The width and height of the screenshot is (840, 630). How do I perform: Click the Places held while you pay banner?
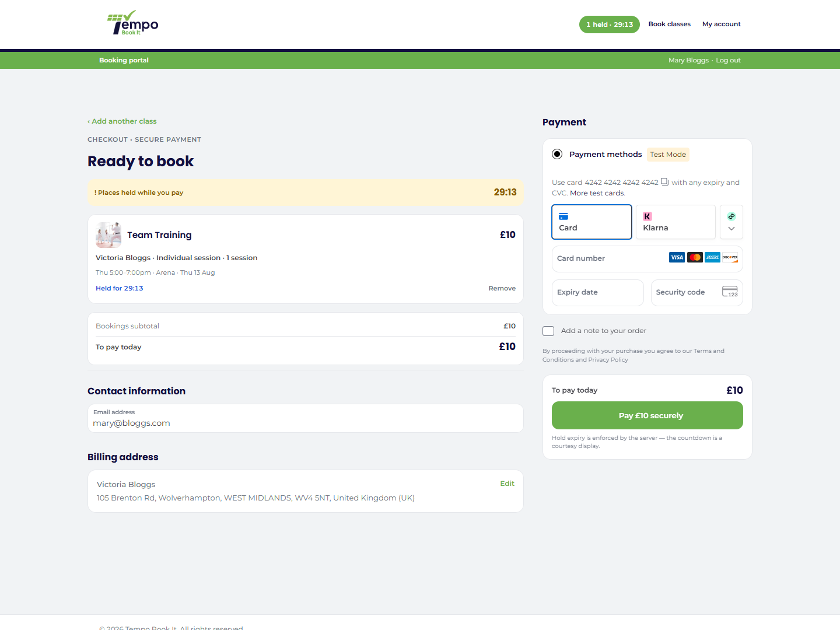[306, 192]
